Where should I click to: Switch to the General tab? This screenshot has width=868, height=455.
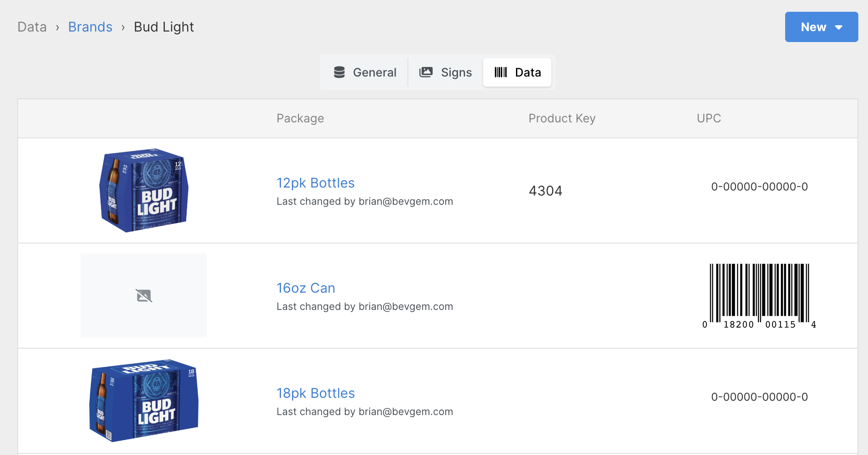pyautogui.click(x=365, y=72)
